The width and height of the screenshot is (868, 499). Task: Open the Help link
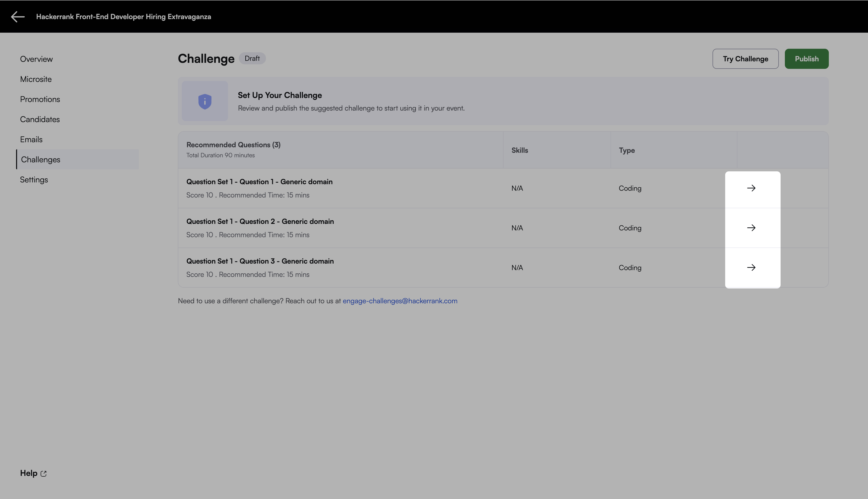pyautogui.click(x=29, y=473)
